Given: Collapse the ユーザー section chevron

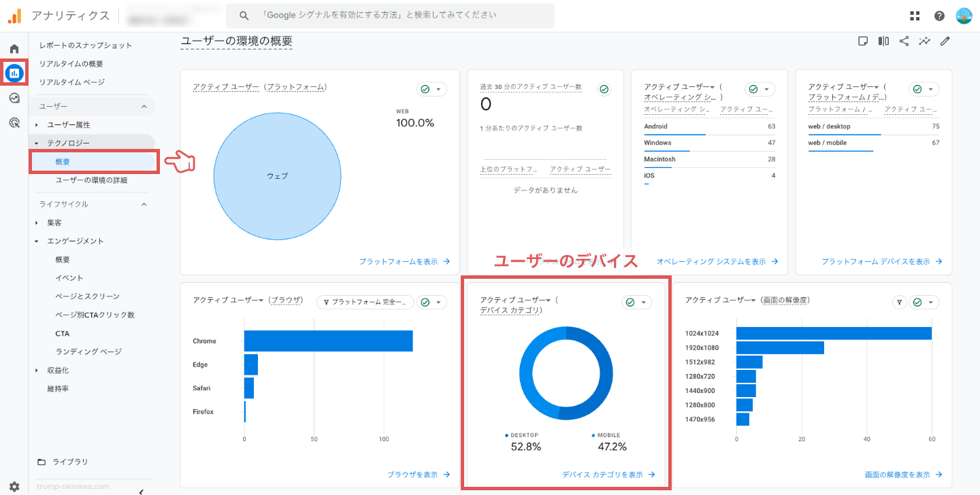Looking at the screenshot, I should pos(144,107).
